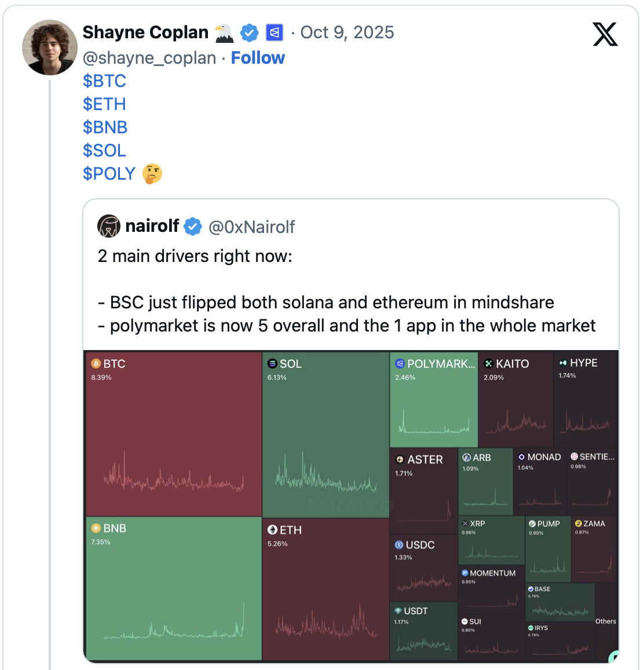
Task: Click the X logo icon
Action: pyautogui.click(x=605, y=34)
